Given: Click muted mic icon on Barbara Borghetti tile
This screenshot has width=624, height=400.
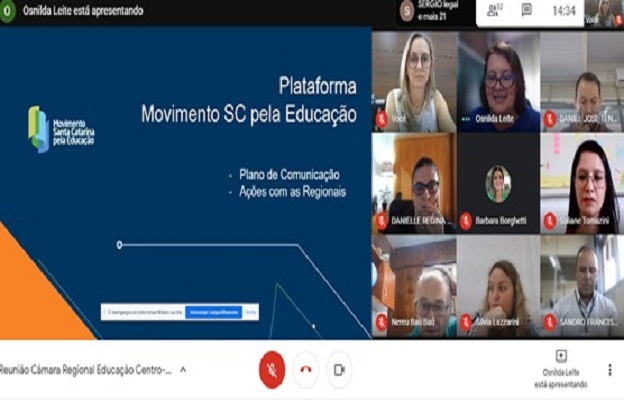Looking at the screenshot, I should coord(466,220).
